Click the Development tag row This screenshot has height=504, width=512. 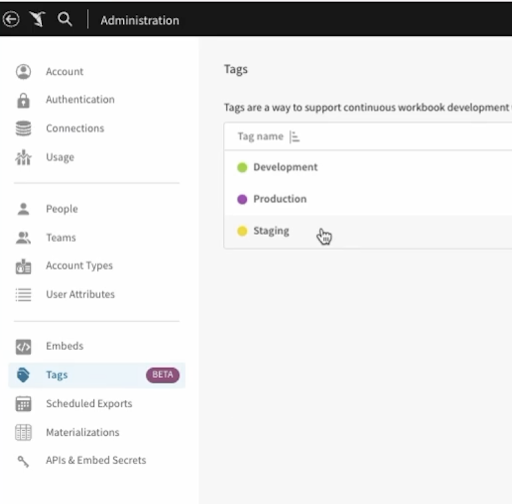point(368,167)
